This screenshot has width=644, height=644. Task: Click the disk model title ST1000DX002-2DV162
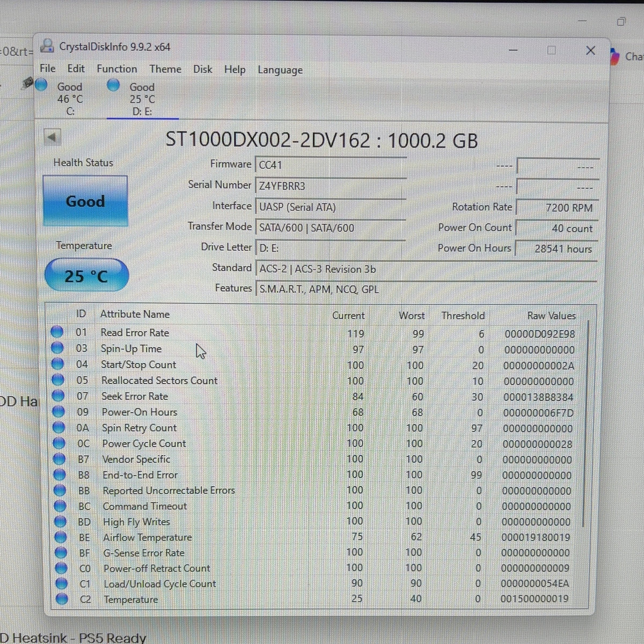pos(268,140)
